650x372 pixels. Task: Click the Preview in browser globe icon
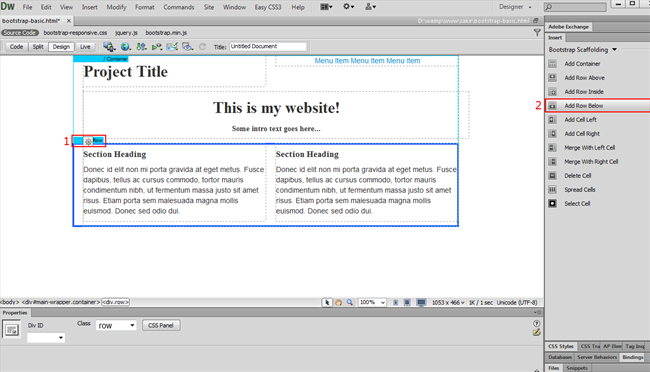pyautogui.click(x=126, y=47)
